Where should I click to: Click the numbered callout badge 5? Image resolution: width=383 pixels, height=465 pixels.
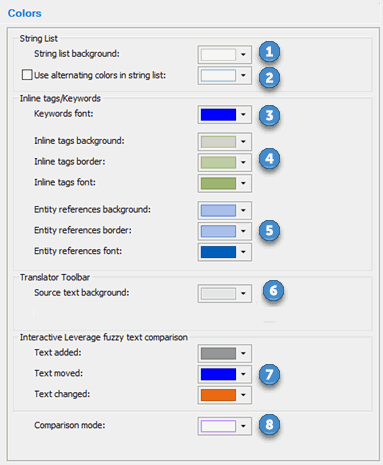coord(269,230)
